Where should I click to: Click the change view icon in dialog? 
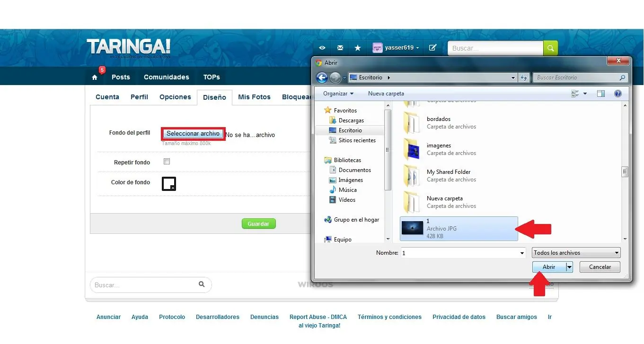pos(575,94)
